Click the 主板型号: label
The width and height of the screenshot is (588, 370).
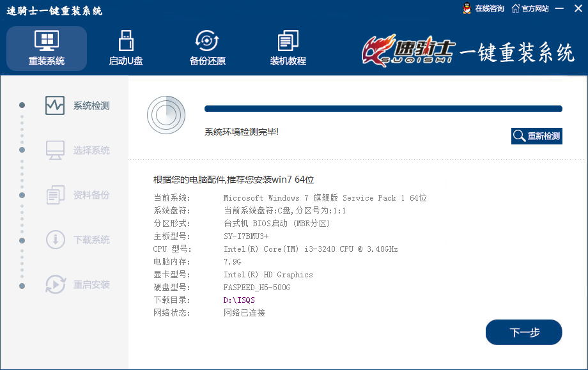(x=172, y=236)
